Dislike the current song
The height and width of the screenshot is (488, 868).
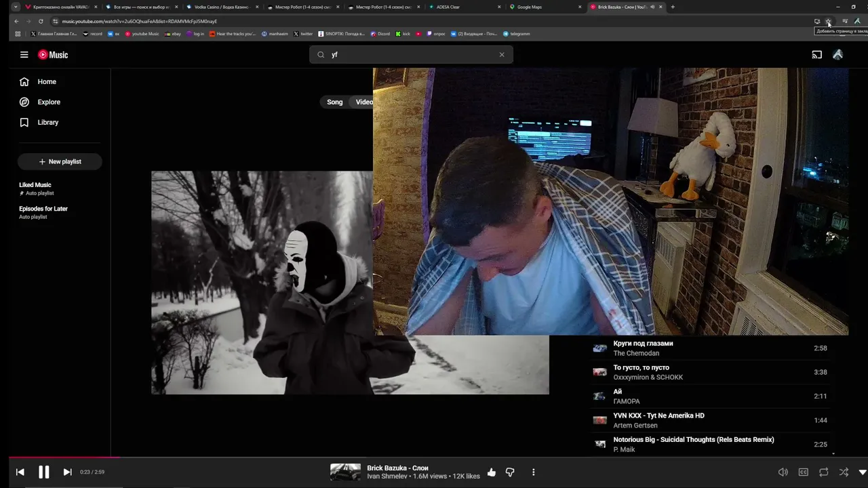click(x=510, y=472)
